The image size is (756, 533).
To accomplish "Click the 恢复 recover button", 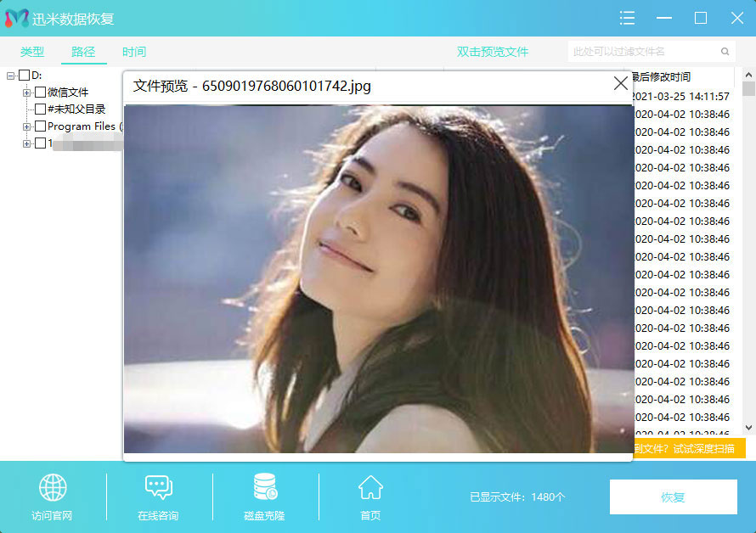I will coord(673,497).
